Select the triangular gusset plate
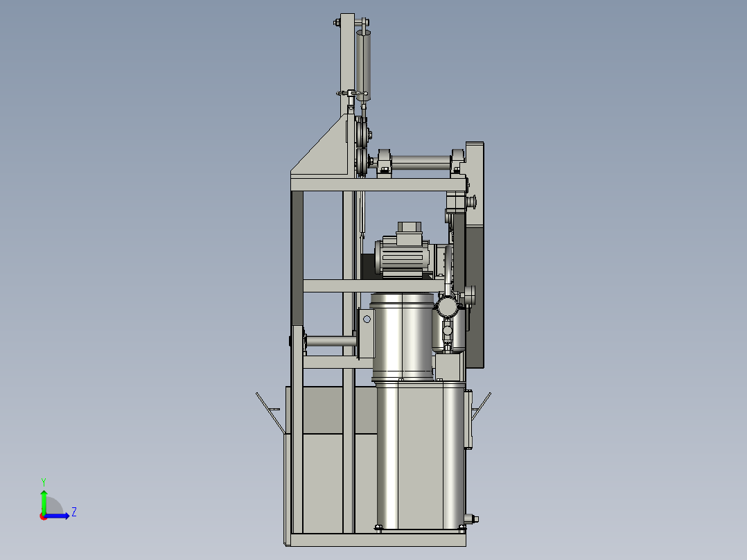The height and width of the screenshot is (560, 747). point(324,150)
